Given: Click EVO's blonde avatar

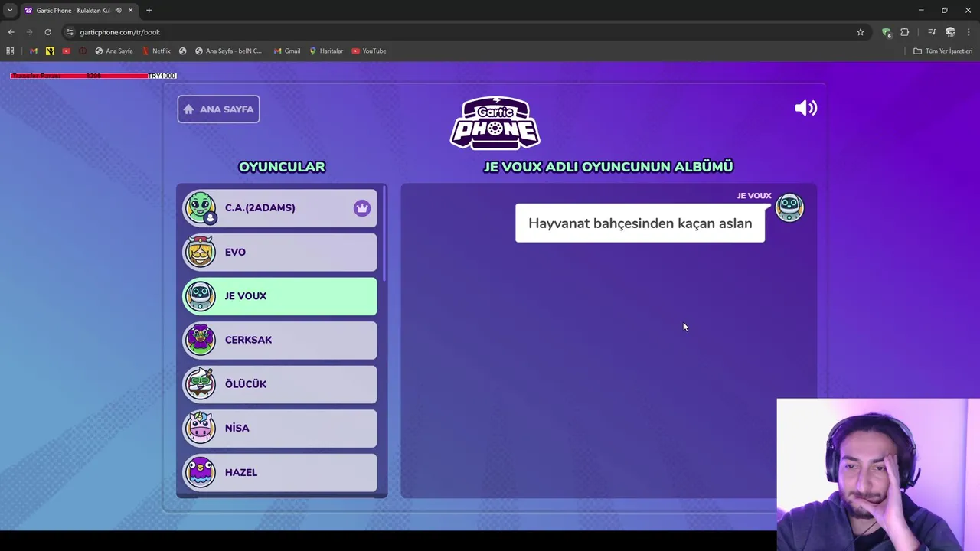Looking at the screenshot, I should click(x=200, y=252).
